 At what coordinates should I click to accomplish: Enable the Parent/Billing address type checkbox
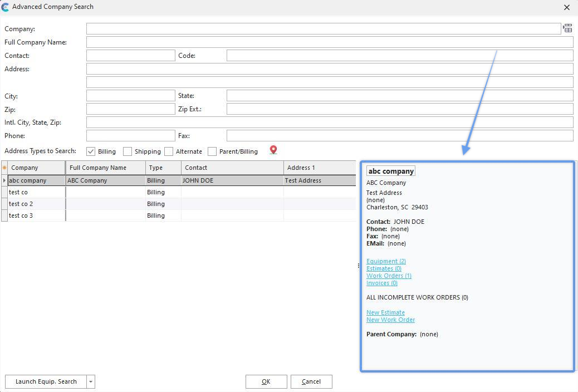click(212, 151)
